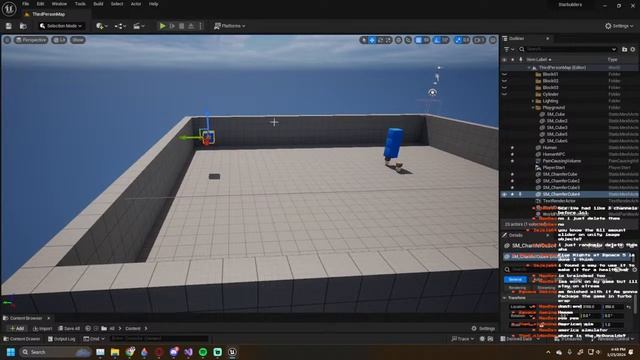
Task: Select the Block01 folder in Outliner
Action: click(x=550, y=74)
